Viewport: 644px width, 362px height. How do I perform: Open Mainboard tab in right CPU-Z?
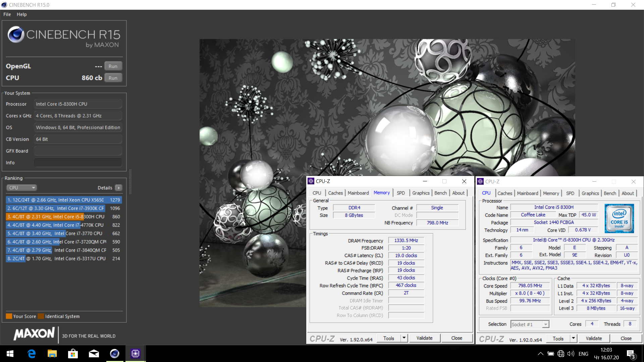(x=528, y=193)
